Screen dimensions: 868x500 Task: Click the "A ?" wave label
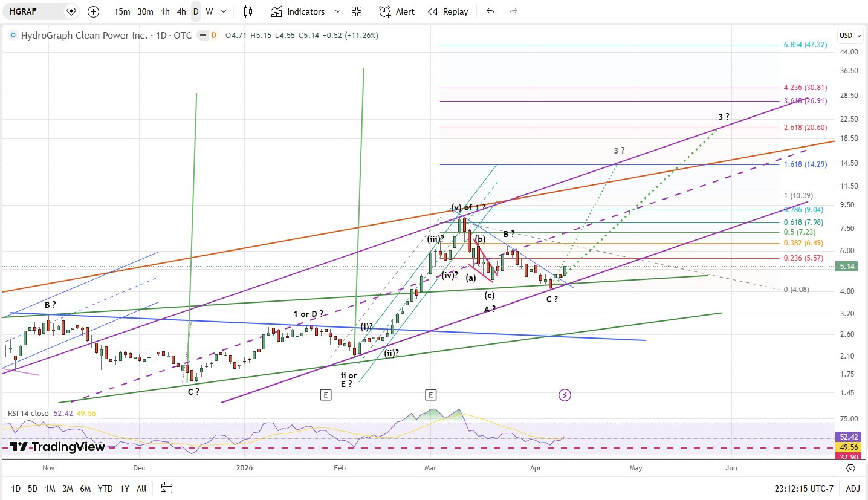(490, 309)
